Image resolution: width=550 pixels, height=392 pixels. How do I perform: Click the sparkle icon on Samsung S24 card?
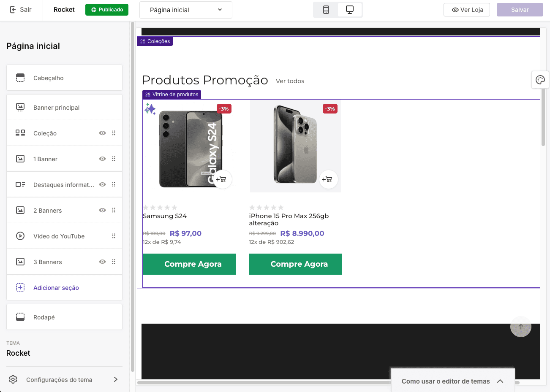150,109
